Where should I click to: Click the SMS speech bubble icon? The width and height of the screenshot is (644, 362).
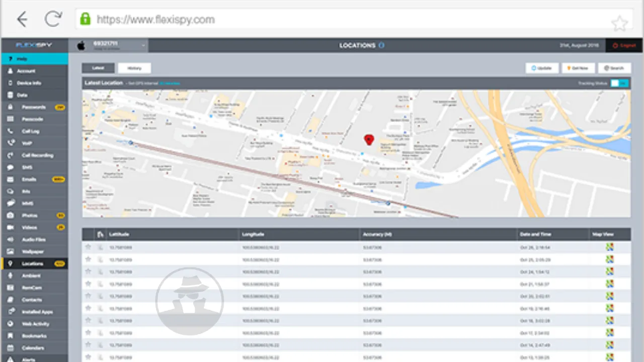click(11, 167)
